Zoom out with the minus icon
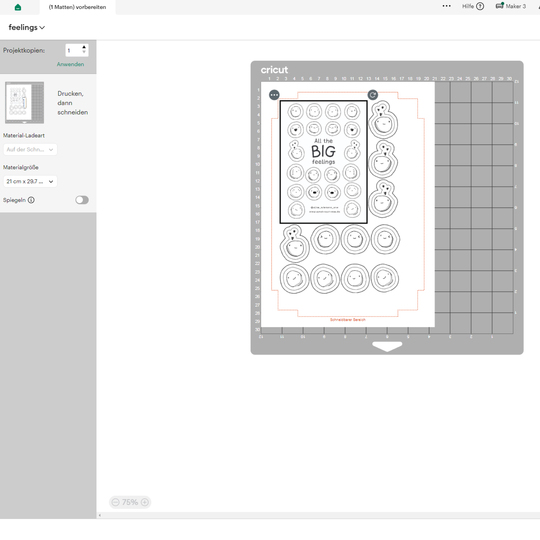The width and height of the screenshot is (540, 540). [x=116, y=502]
